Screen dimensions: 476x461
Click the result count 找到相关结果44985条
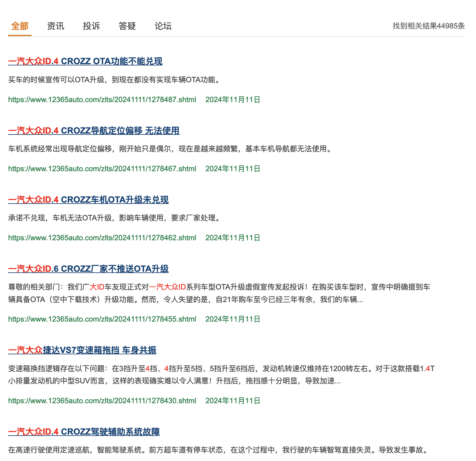[429, 26]
